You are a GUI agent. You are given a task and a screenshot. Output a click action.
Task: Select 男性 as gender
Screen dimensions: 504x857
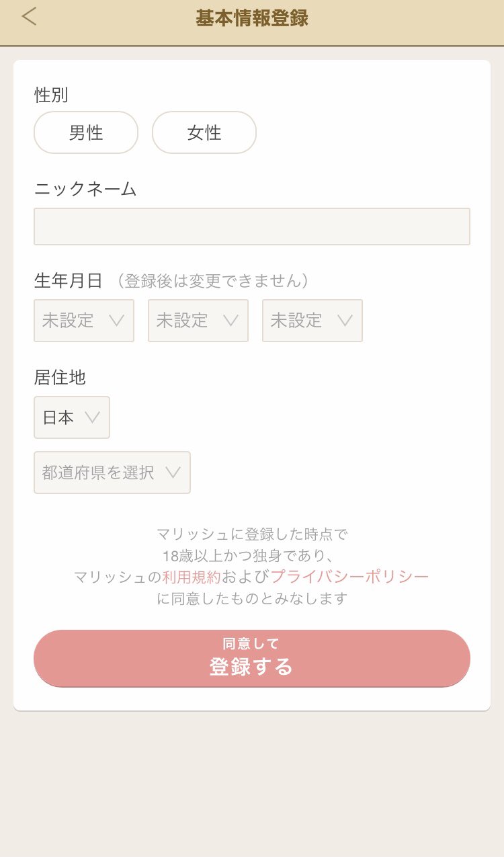point(86,132)
